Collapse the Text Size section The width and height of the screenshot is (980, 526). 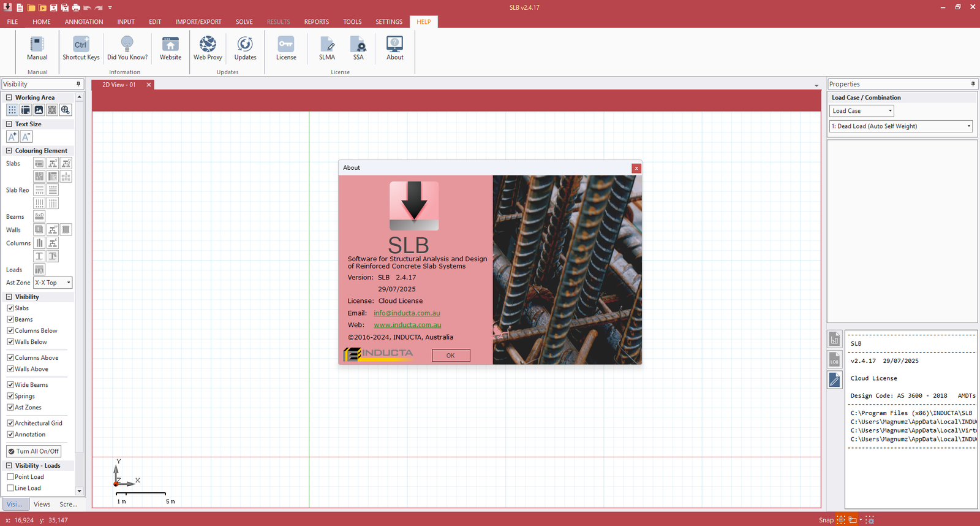pyautogui.click(x=9, y=124)
